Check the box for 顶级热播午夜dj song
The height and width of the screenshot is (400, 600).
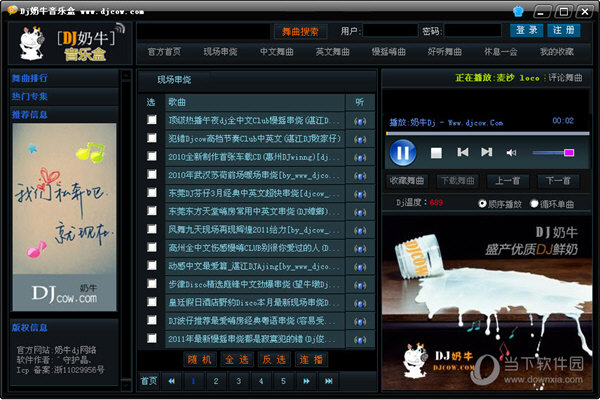click(152, 119)
